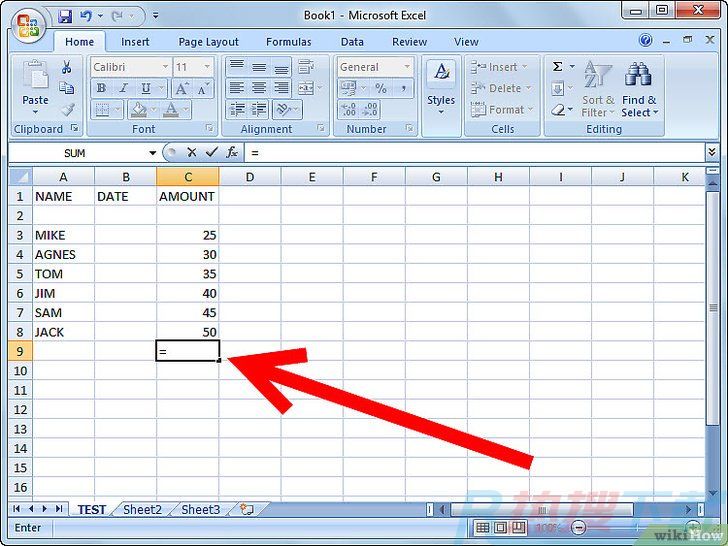The width and height of the screenshot is (728, 546).
Task: Click the Paste clipboard icon
Action: point(35,75)
